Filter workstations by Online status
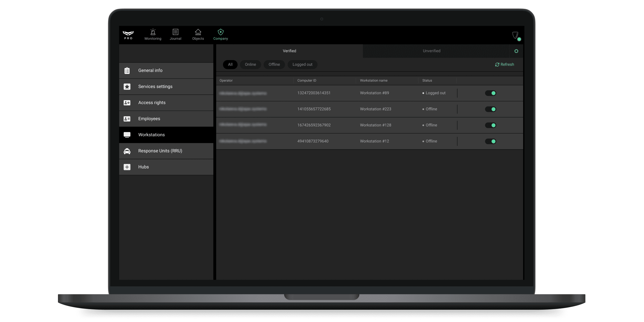Screen dimensions: 644x322 251,64
